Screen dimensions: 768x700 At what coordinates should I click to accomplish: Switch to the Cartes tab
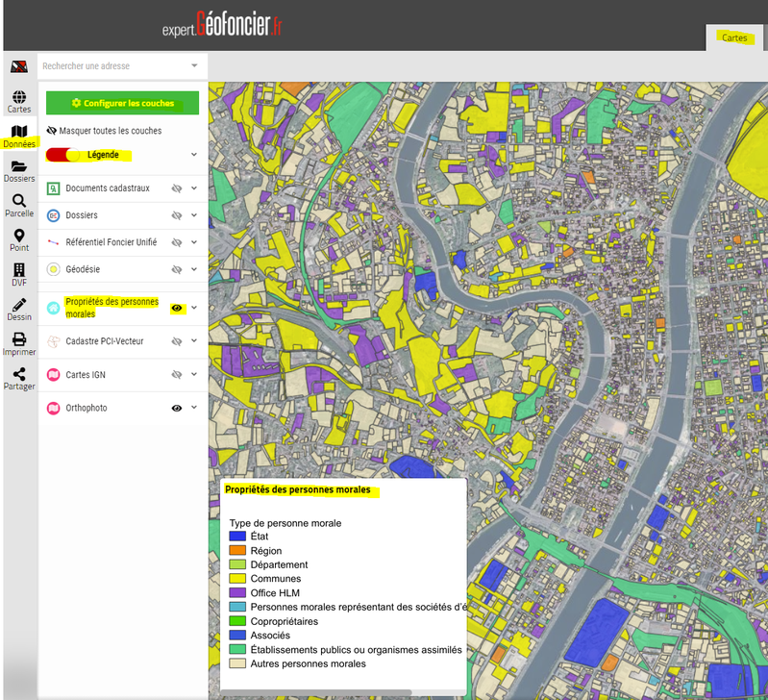click(x=734, y=37)
